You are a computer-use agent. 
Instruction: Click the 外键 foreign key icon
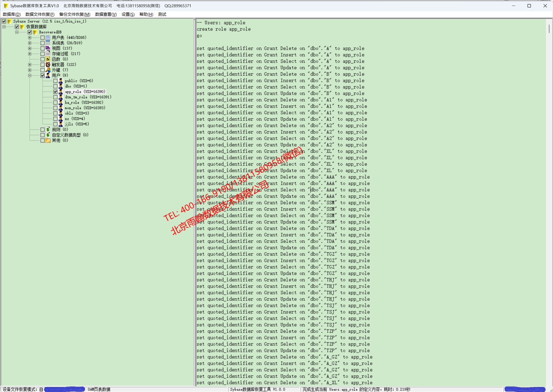48,70
